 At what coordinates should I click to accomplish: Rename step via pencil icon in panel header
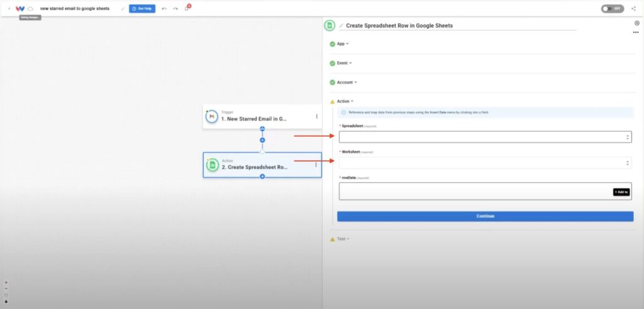(341, 26)
